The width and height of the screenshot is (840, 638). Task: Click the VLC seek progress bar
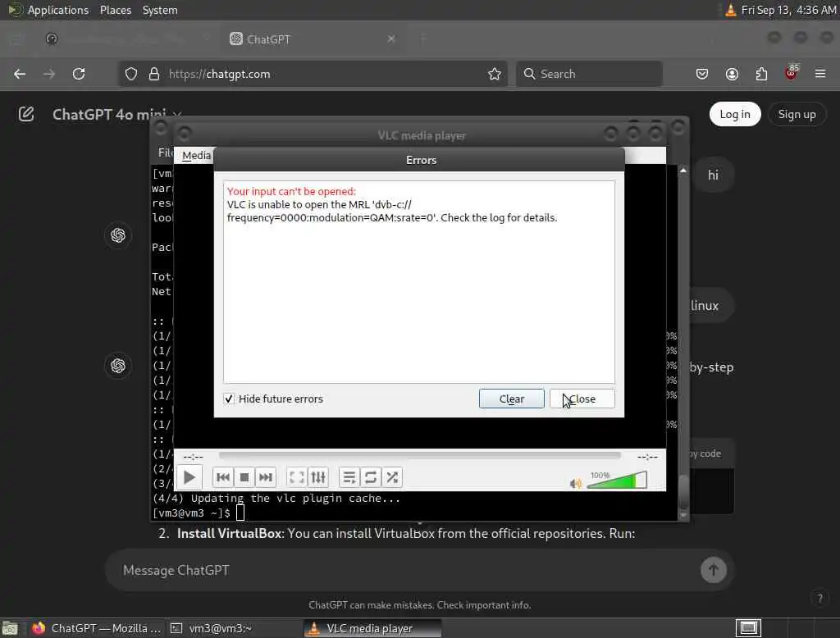pyautogui.click(x=419, y=456)
